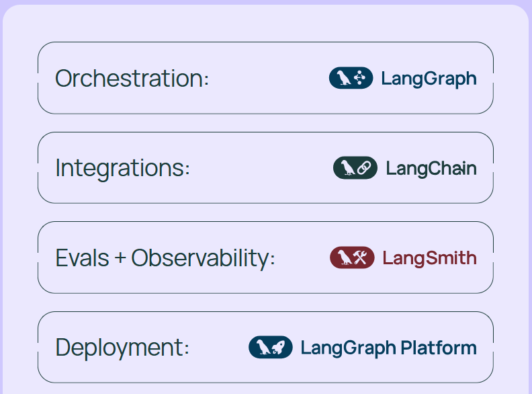Screen dimensions: 532x394
Task: Select the Evals + Observability label
Action: tap(165, 258)
